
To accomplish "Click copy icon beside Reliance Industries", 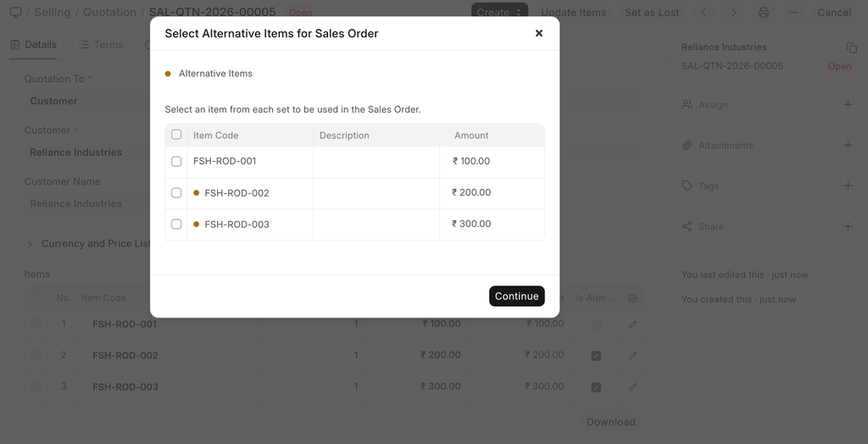I will (x=851, y=48).
